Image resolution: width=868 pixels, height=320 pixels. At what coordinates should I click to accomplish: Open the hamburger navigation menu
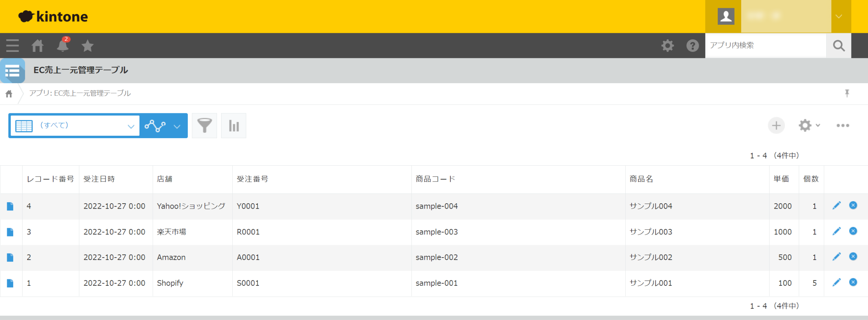tap(13, 45)
